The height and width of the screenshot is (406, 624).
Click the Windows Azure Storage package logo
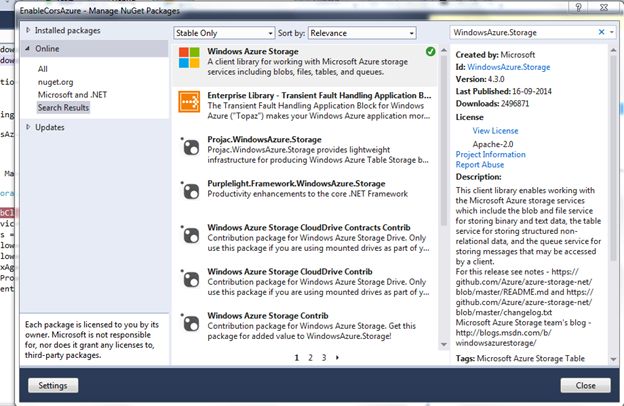click(x=189, y=58)
